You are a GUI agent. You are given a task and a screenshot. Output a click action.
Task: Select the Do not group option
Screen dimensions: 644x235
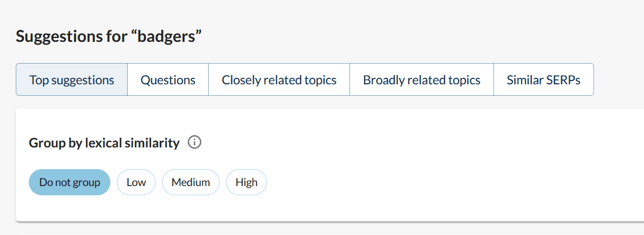[x=70, y=182]
